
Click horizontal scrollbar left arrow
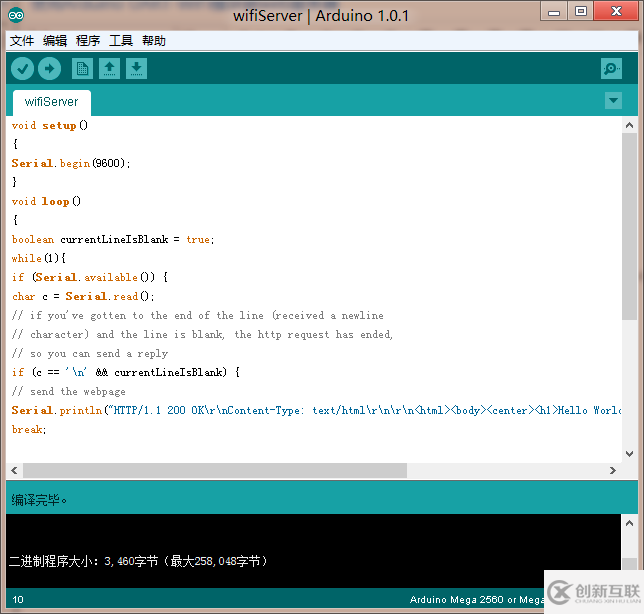(x=14, y=470)
